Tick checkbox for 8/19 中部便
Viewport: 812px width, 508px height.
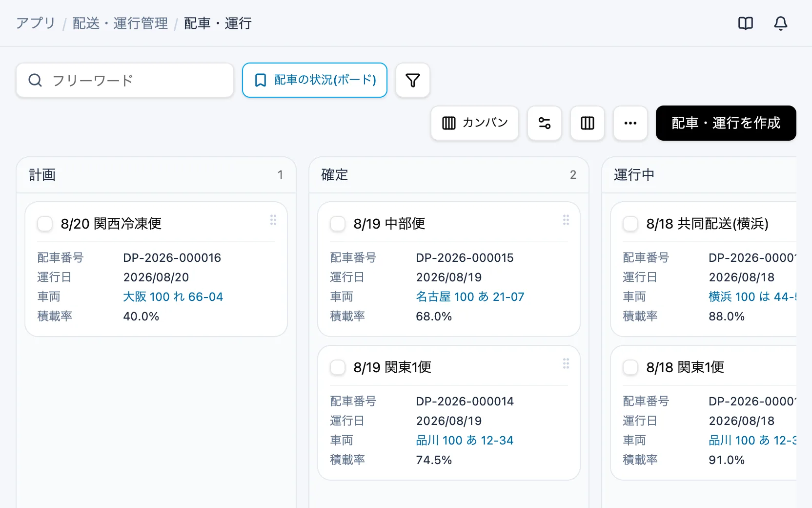click(x=338, y=224)
